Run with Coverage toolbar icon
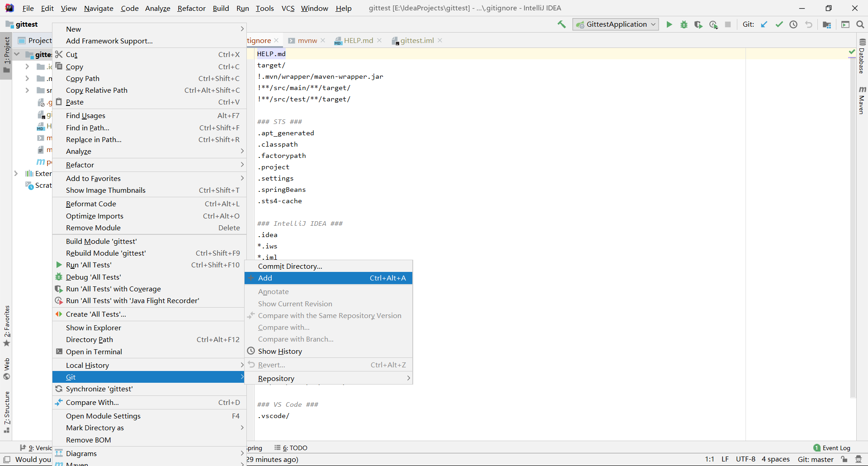868x466 pixels. click(698, 24)
